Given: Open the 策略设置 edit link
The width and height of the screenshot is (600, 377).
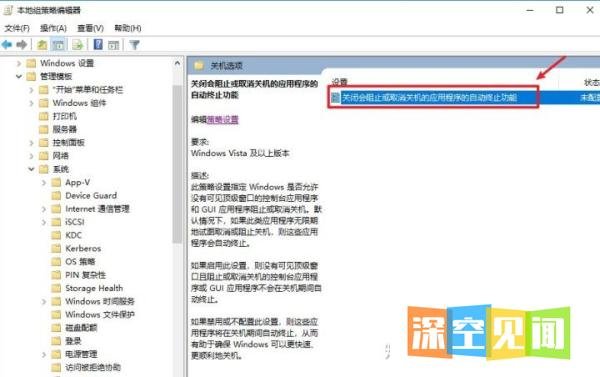Looking at the screenshot, I should click(x=223, y=120).
